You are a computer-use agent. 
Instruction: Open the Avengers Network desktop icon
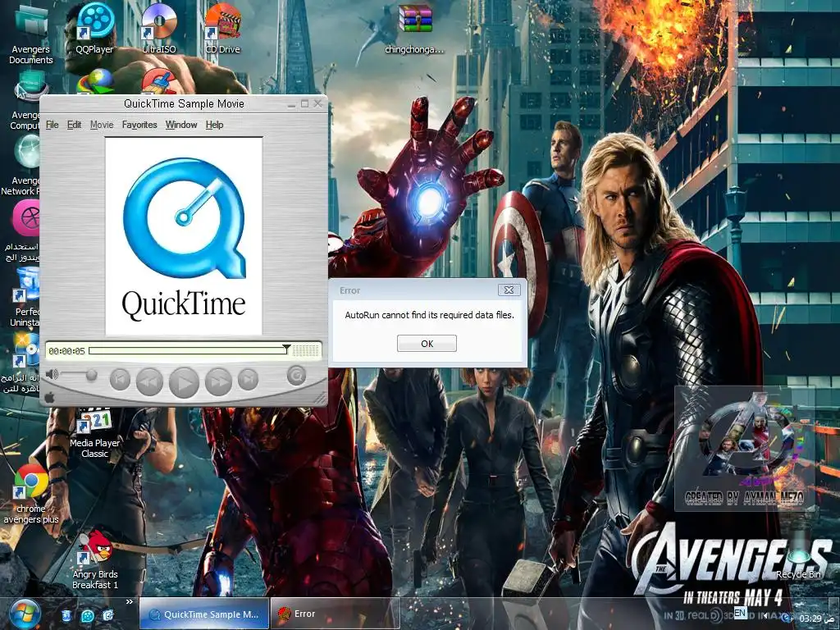(21, 165)
